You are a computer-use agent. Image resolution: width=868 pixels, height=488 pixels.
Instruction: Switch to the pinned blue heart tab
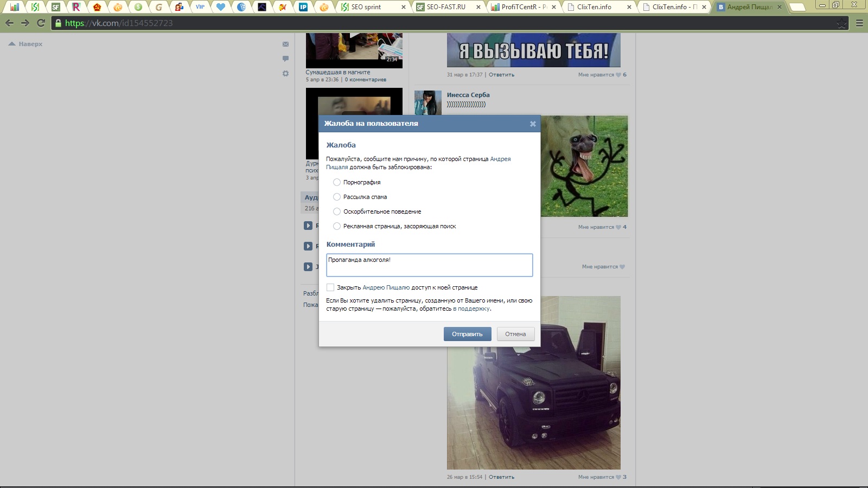[221, 7]
